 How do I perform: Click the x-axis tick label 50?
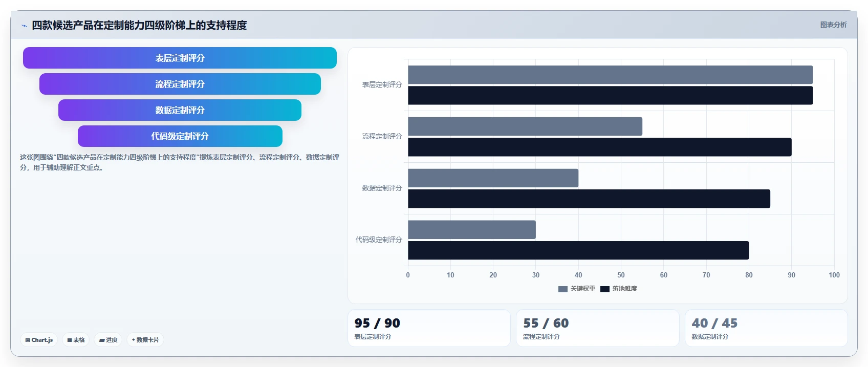(621, 275)
